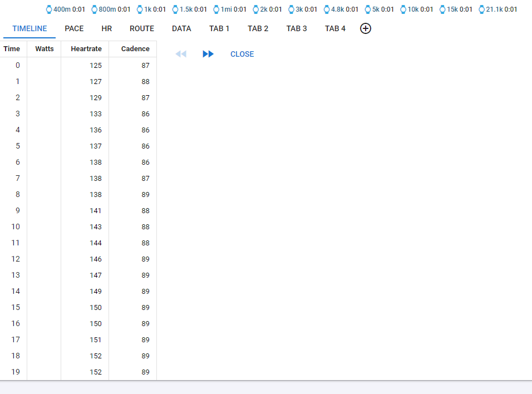The width and height of the screenshot is (532, 394).
Task: Click the Heartrate column header
Action: 86,49
